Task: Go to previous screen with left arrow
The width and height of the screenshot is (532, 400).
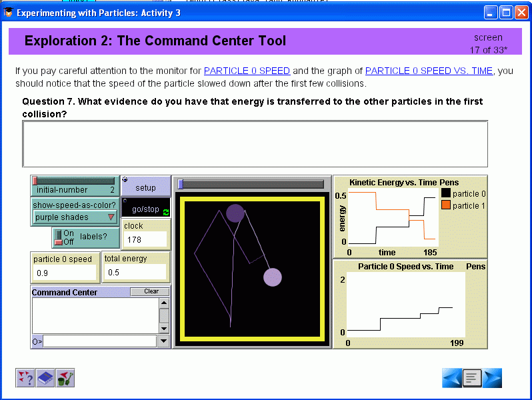Action: 451,378
